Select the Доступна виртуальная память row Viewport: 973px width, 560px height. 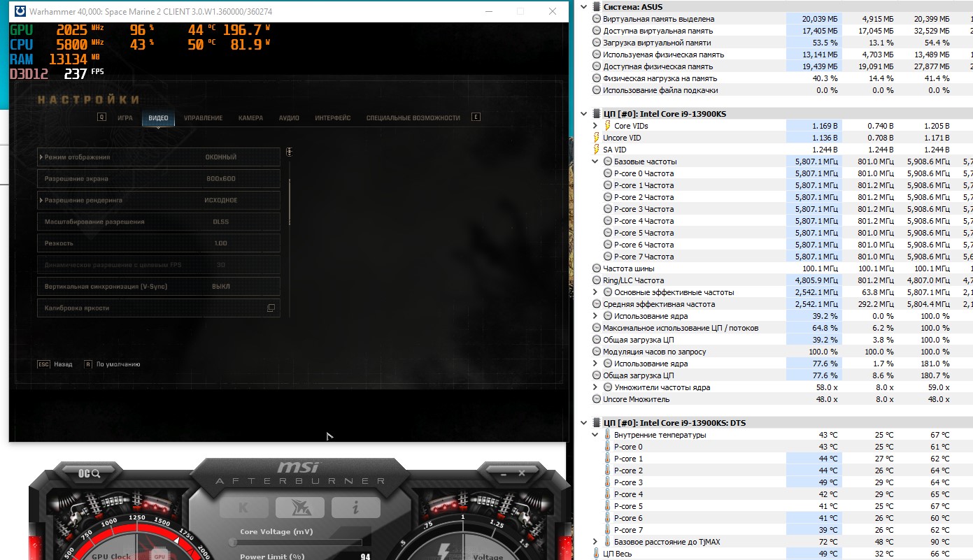pos(781,31)
